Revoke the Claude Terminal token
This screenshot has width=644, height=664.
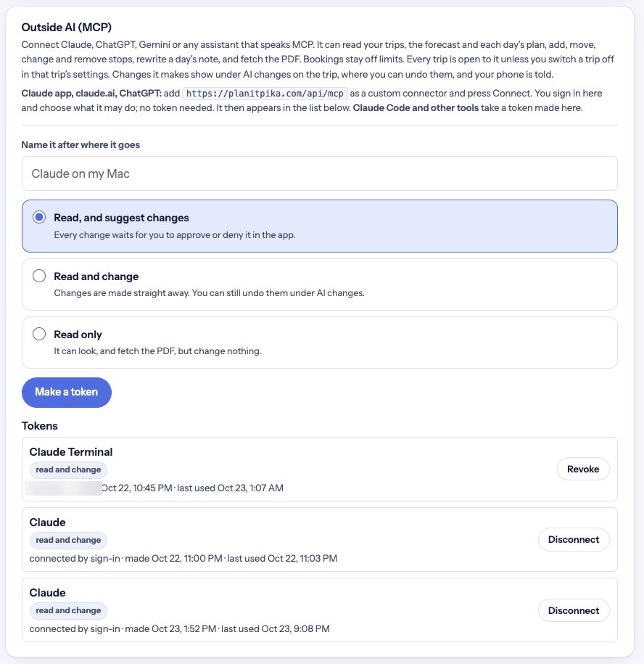click(582, 470)
